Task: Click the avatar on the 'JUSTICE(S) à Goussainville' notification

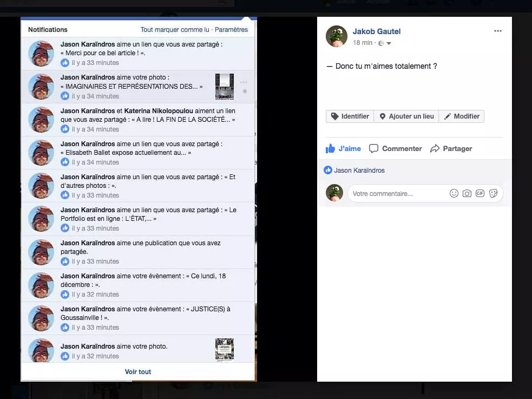Action: (41, 318)
